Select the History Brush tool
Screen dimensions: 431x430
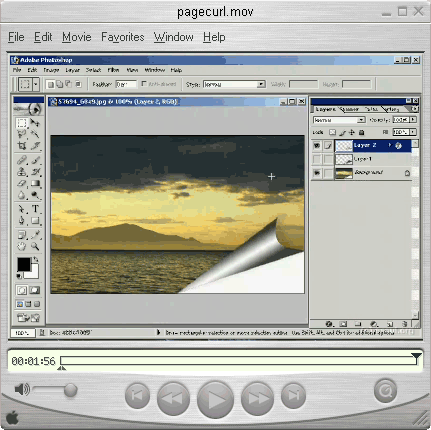pos(35,172)
